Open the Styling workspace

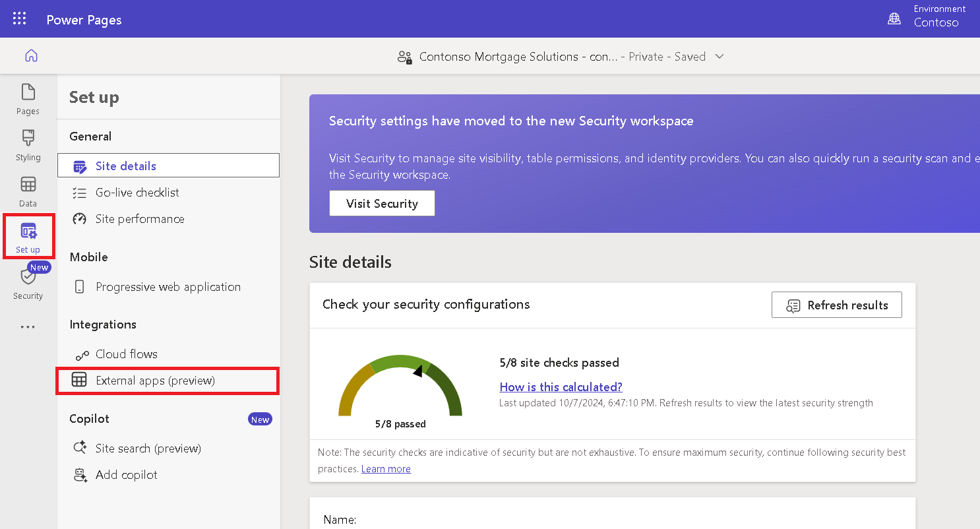pos(28,145)
